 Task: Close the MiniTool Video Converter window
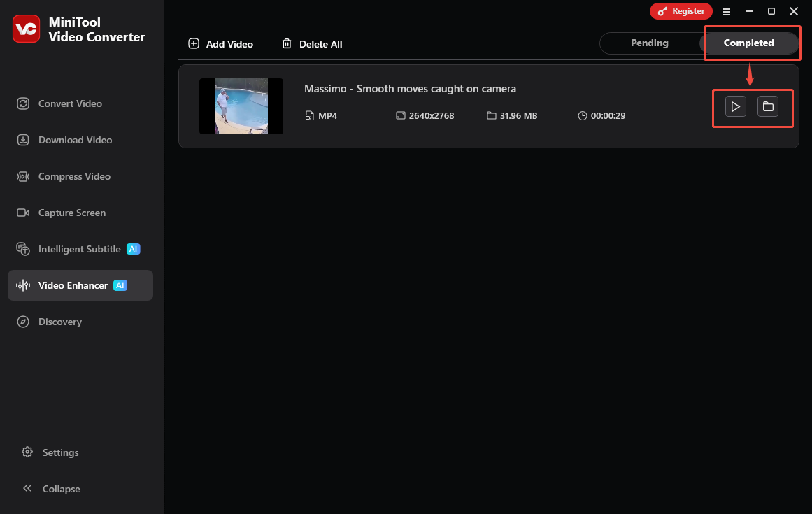click(793, 11)
